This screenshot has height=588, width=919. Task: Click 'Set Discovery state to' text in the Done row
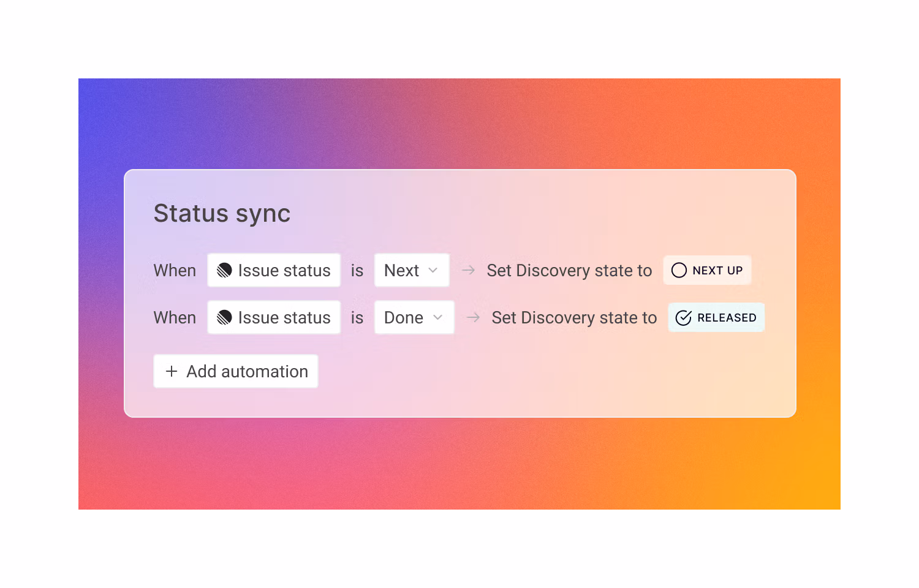coord(574,317)
